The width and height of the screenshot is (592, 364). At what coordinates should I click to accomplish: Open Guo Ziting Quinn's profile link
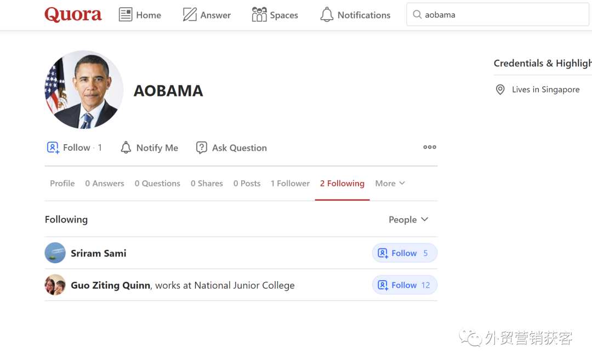point(111,286)
